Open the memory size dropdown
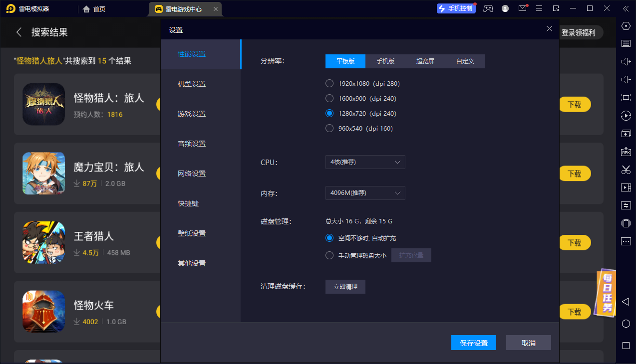636x364 pixels. click(365, 193)
